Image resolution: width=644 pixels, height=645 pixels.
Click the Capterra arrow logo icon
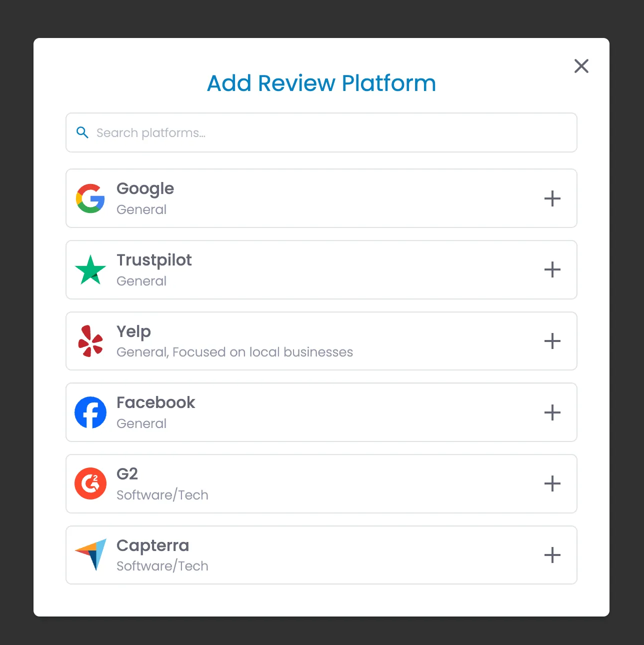pos(90,554)
